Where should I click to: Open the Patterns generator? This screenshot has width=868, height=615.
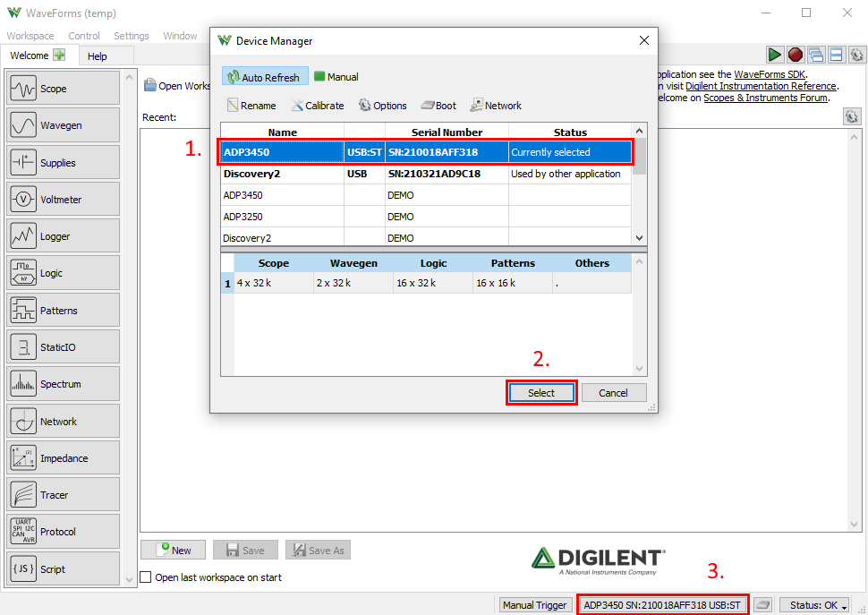(x=63, y=310)
